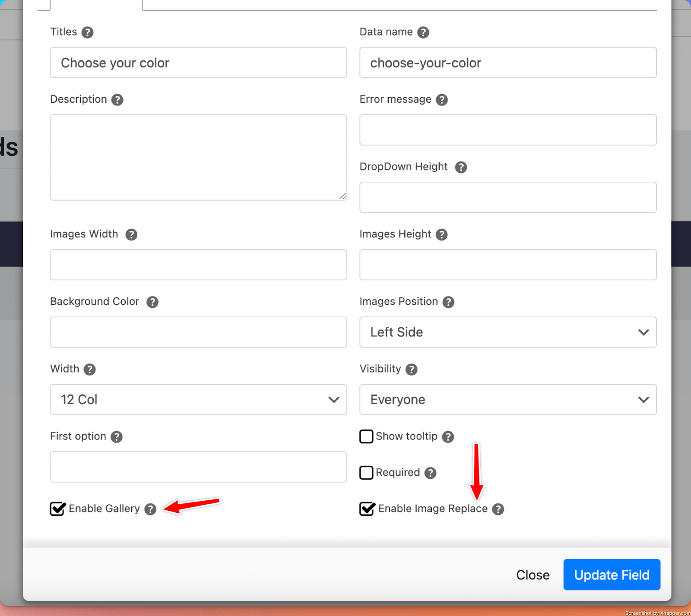Uncheck the Enable Gallery checkbox
691x616 pixels.
[57, 509]
